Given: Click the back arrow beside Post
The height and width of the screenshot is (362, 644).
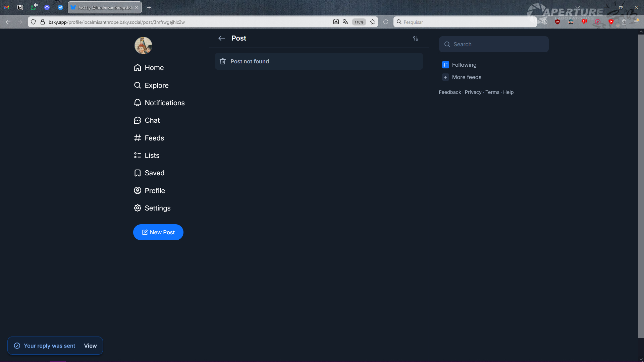Looking at the screenshot, I should [x=221, y=38].
